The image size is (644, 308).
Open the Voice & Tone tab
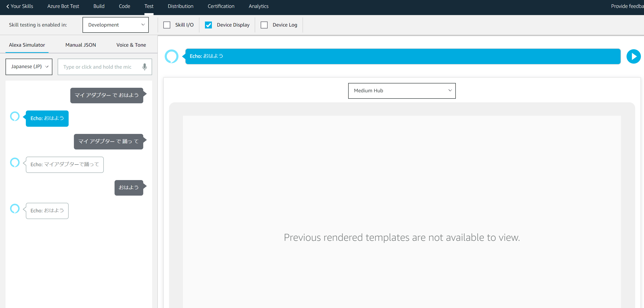(131, 45)
